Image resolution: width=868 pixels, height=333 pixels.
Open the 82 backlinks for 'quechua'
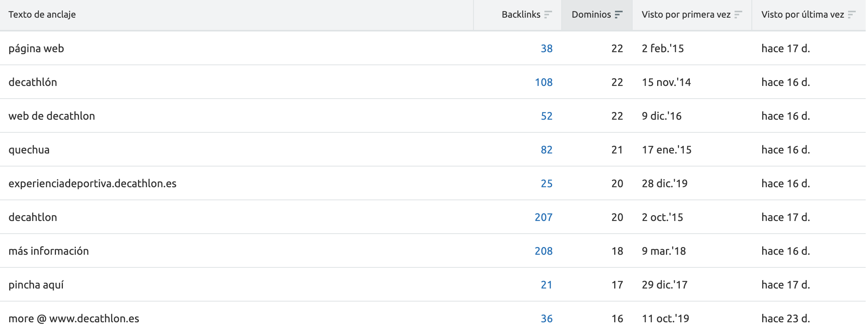[546, 150]
